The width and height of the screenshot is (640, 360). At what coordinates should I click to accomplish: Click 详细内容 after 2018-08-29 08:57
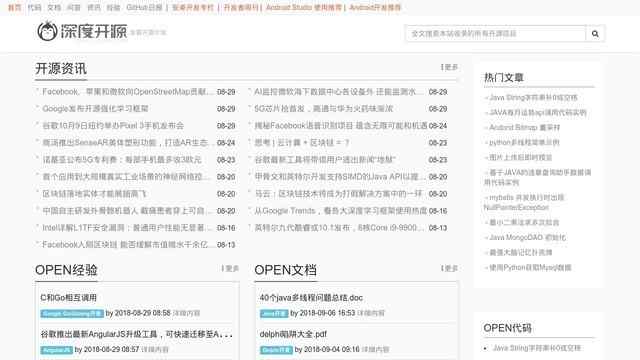[x=155, y=350]
